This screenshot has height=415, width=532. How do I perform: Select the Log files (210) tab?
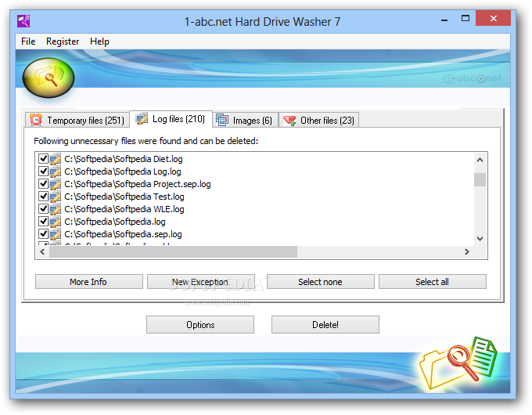(x=171, y=119)
